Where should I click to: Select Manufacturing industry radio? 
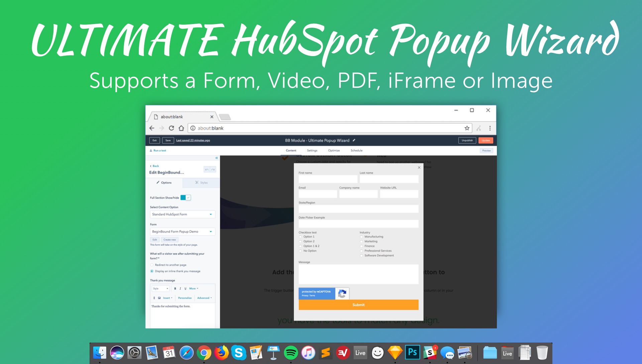tap(361, 237)
